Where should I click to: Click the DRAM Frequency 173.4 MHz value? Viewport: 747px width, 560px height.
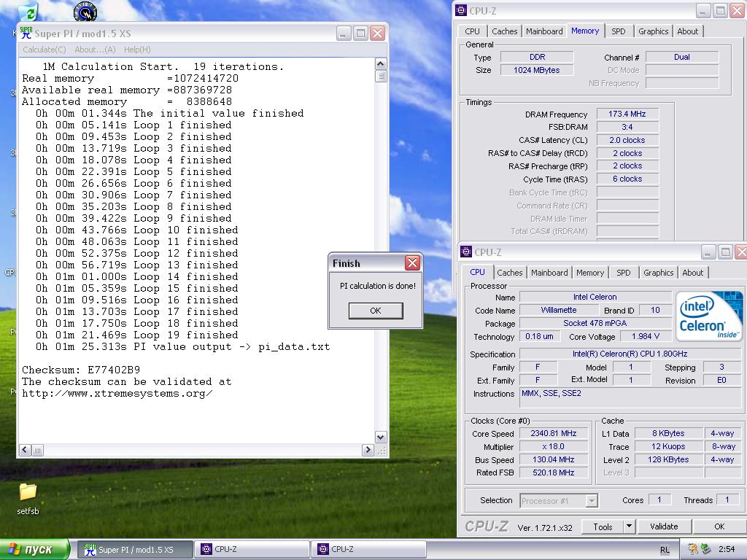(x=627, y=114)
